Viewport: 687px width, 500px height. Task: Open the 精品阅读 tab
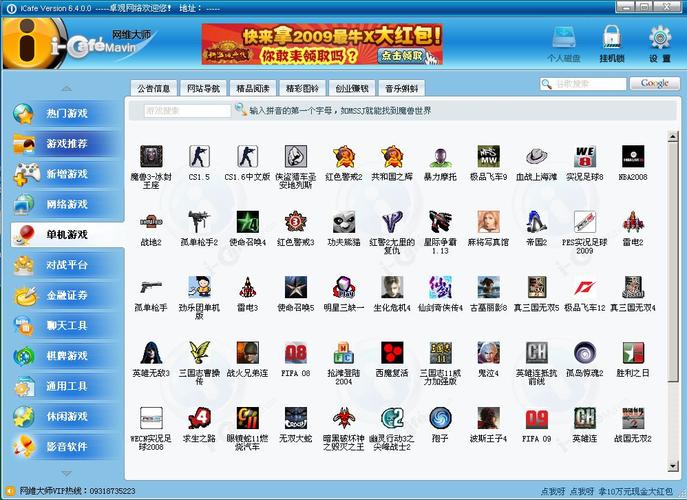[253, 89]
